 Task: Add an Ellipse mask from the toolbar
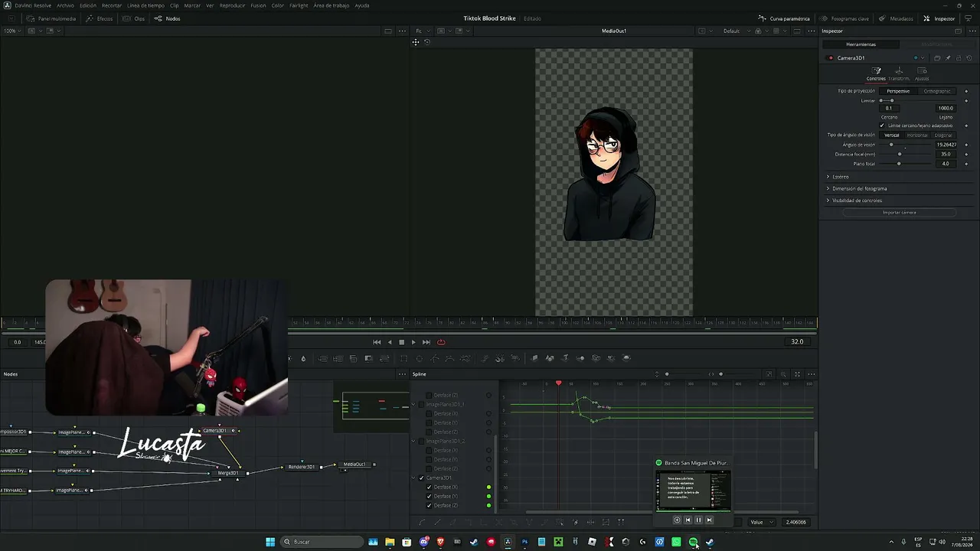419,358
